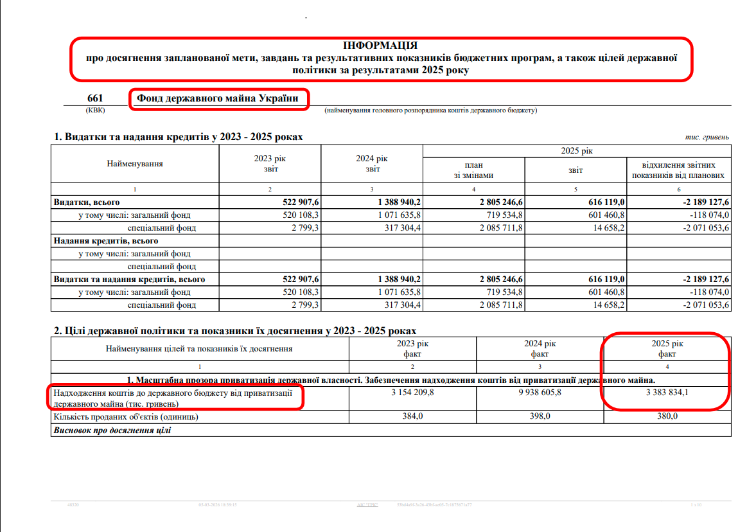Click -2 189 127,6 in the "Видатки, всього" row
Screen dimensions: 756x532
coord(706,202)
